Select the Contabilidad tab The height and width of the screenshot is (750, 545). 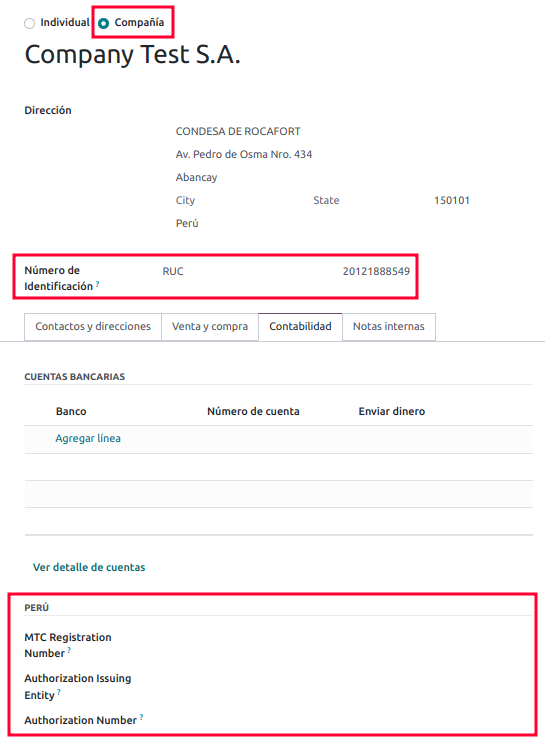pos(300,326)
